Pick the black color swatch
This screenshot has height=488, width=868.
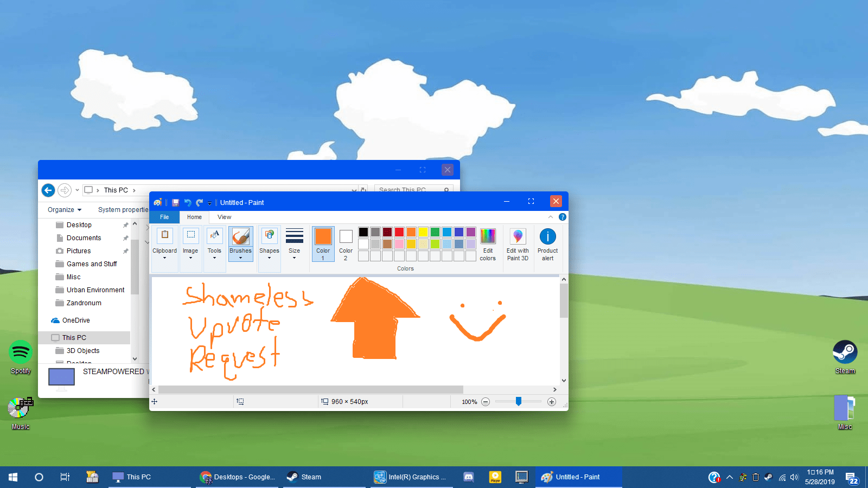(363, 232)
